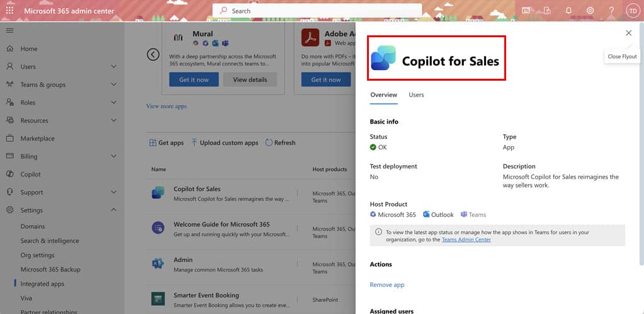Click the Marketplace bag icon
The image size is (644, 314).
pyautogui.click(x=10, y=138)
